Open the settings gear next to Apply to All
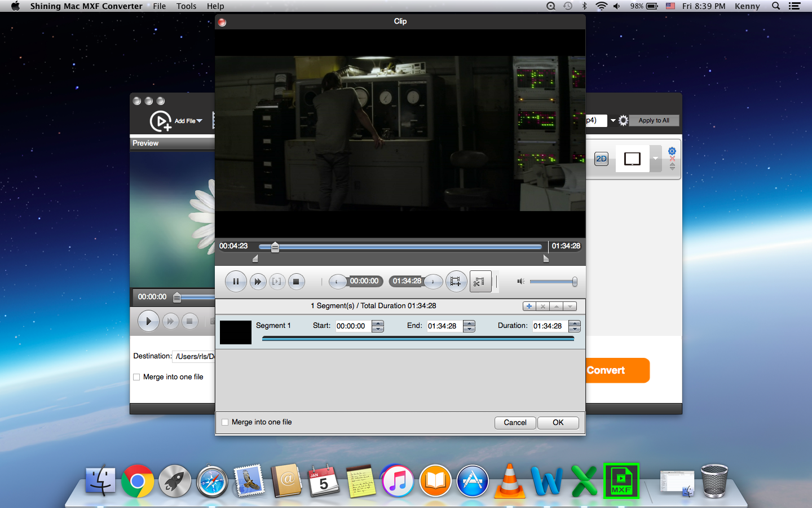This screenshot has height=508, width=812. pyautogui.click(x=623, y=120)
